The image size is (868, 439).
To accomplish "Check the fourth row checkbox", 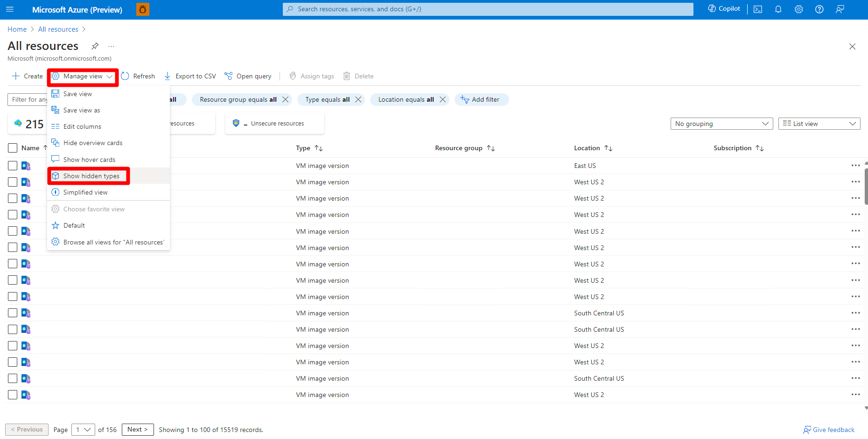I will pos(13,215).
